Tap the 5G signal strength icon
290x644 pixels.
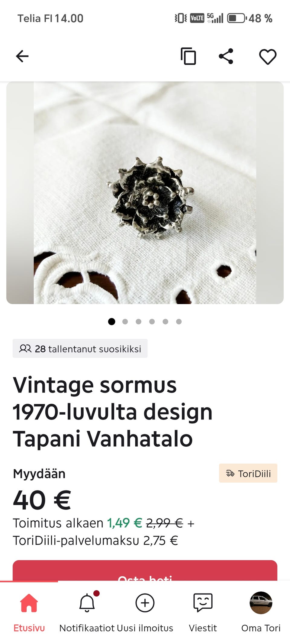[x=215, y=18]
